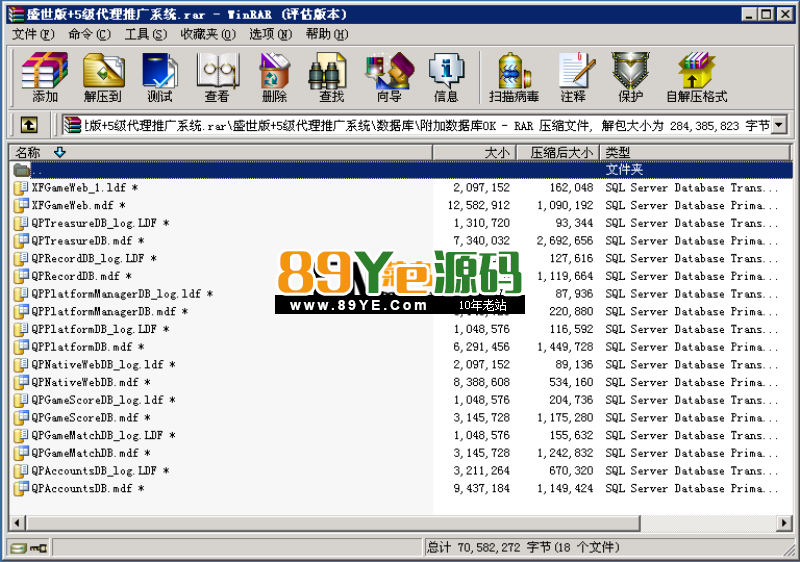Open the 文件 (File) menu

click(33, 34)
